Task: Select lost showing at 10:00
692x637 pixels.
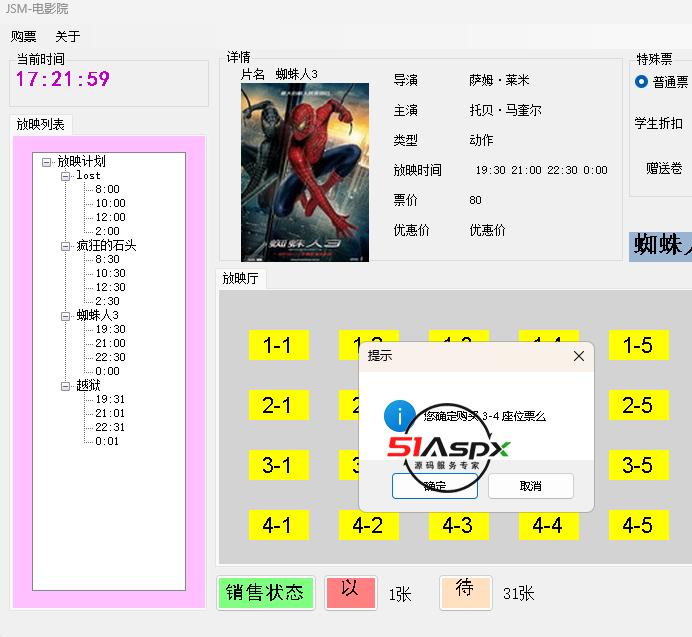Action: [x=110, y=204]
